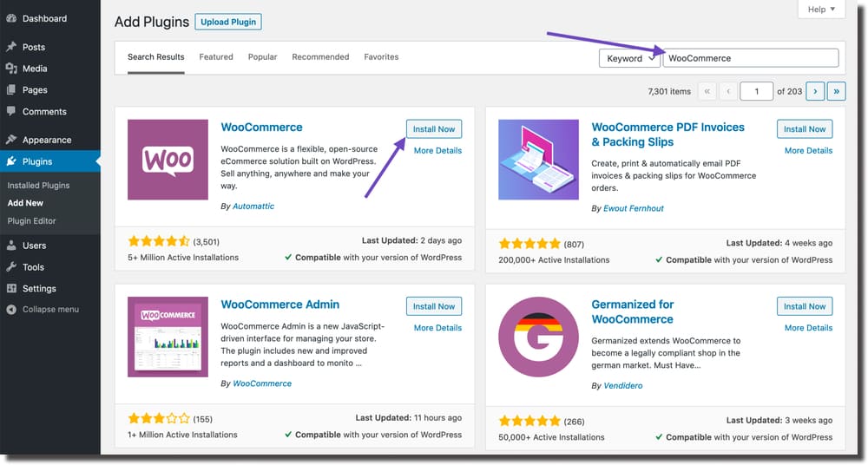868x465 pixels.
Task: Select '200,000+ Active Installations' text
Action: click(x=554, y=259)
